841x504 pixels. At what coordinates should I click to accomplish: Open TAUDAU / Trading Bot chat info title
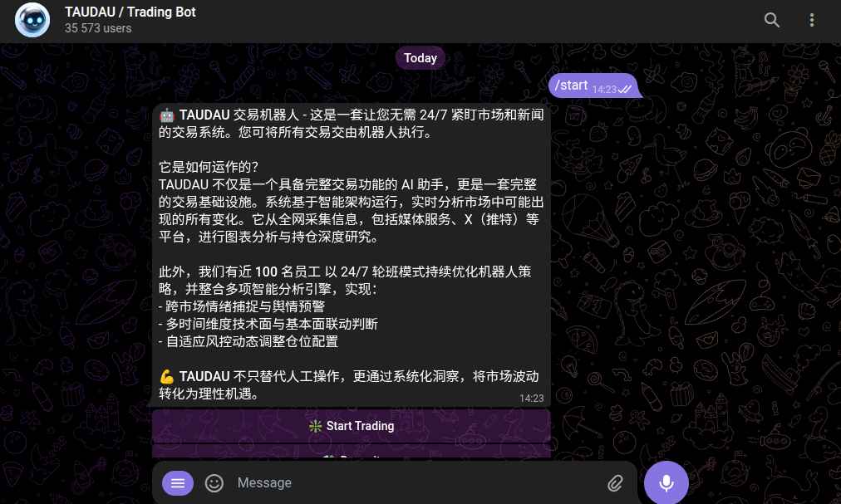click(x=130, y=12)
